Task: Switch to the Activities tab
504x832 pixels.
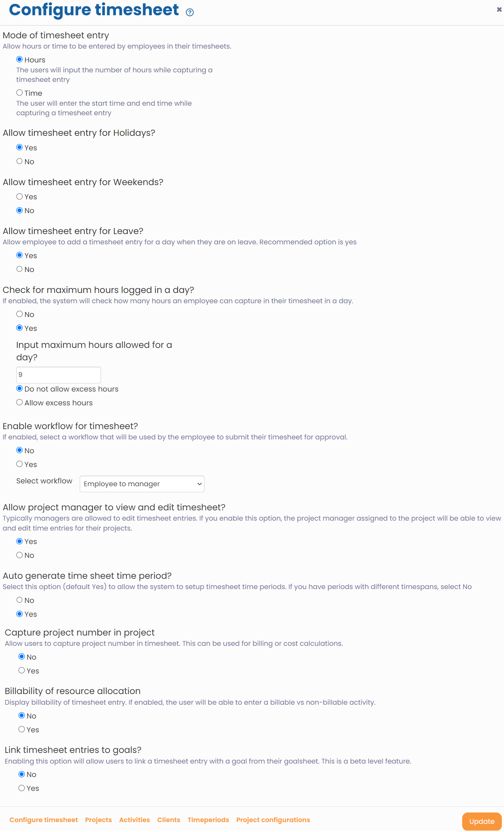Action: pos(134,820)
